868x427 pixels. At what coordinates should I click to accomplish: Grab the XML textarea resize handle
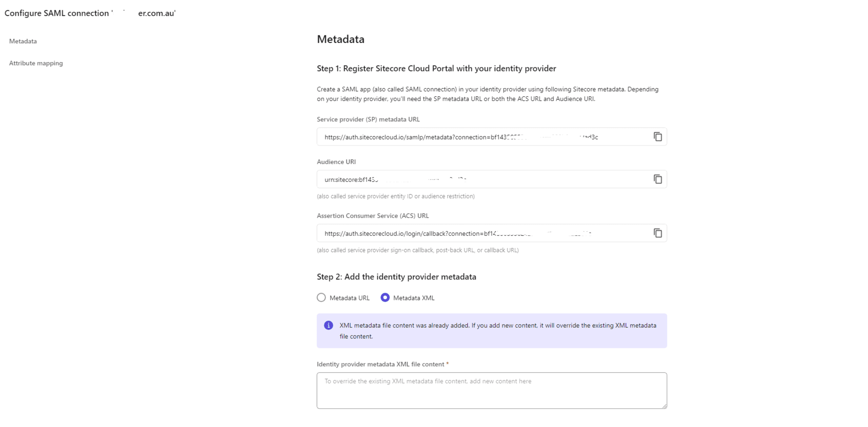pos(664,406)
